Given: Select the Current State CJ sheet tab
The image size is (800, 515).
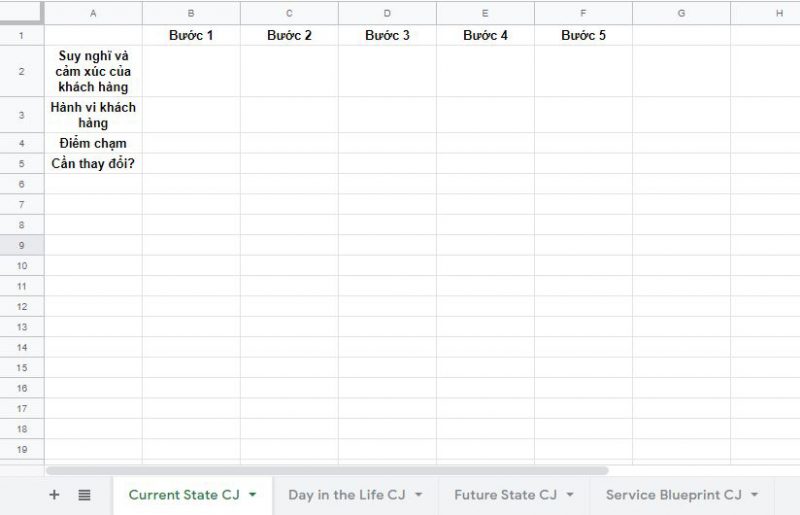Looking at the screenshot, I should coord(184,495).
